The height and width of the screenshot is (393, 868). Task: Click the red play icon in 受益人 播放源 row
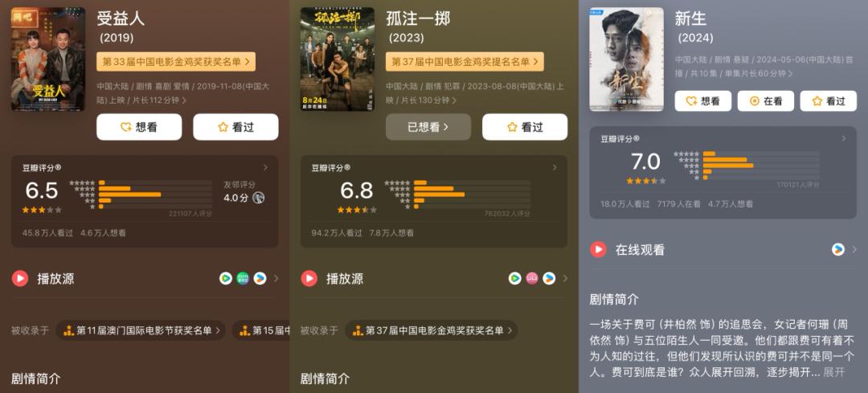[20, 278]
